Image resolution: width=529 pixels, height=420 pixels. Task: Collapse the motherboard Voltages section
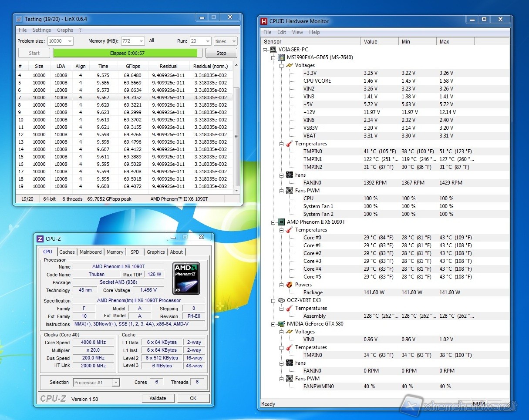tap(281, 65)
